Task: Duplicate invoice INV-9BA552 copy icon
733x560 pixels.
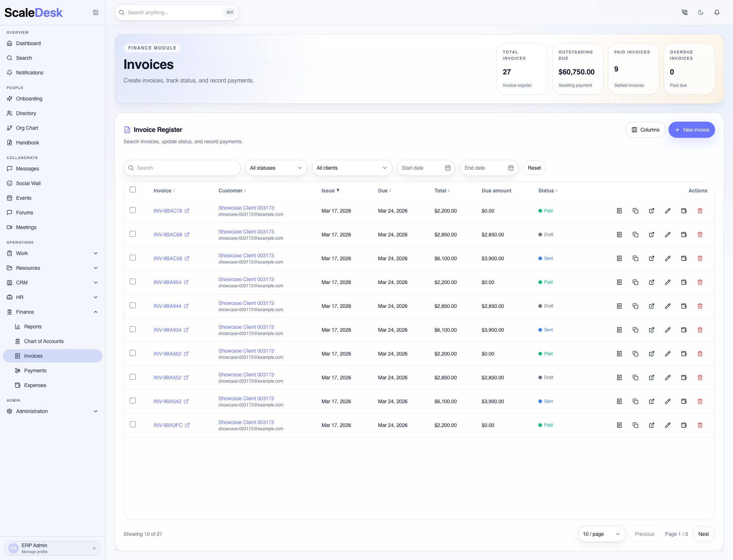Action: pos(636,377)
